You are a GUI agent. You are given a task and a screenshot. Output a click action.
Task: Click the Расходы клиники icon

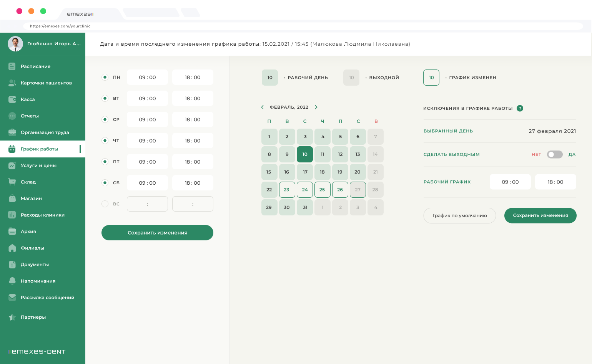[x=12, y=215]
